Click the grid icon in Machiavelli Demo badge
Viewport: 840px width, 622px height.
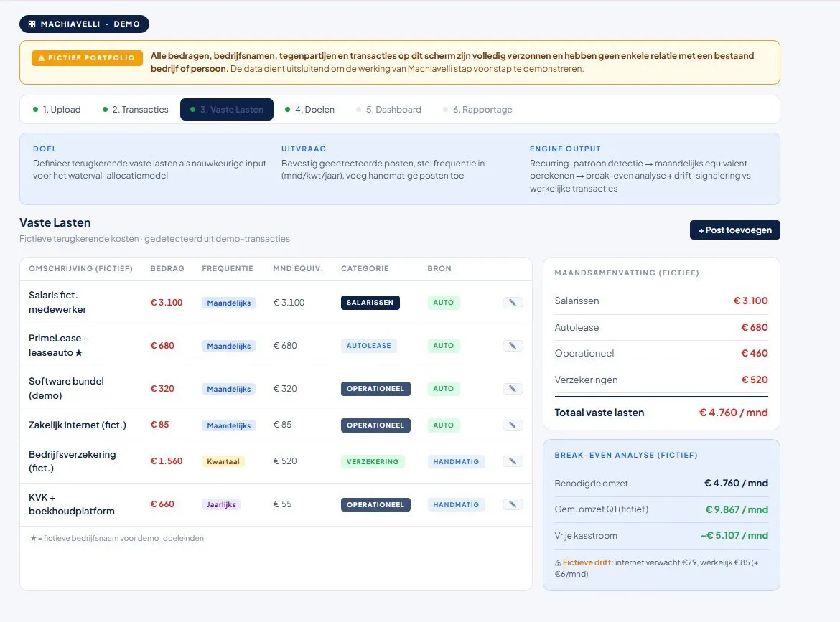click(x=32, y=24)
